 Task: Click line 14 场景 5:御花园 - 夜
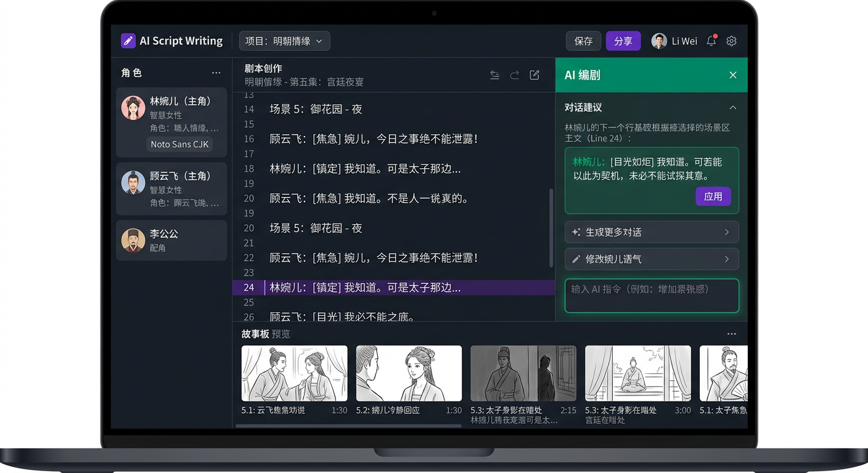[316, 109]
